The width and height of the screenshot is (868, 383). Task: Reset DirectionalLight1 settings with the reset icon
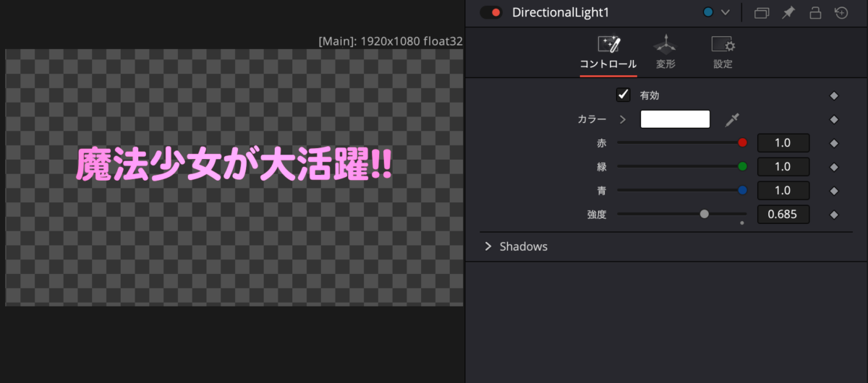(x=841, y=12)
